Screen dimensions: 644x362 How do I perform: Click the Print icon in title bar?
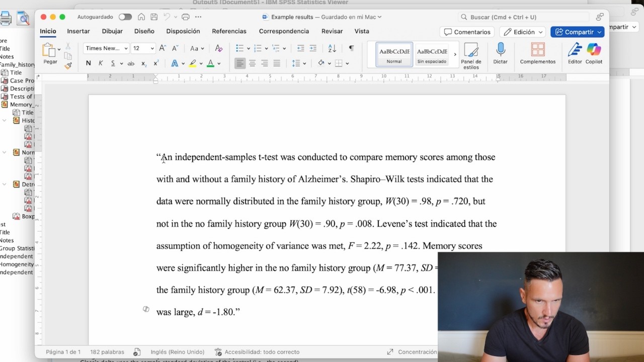[185, 17]
